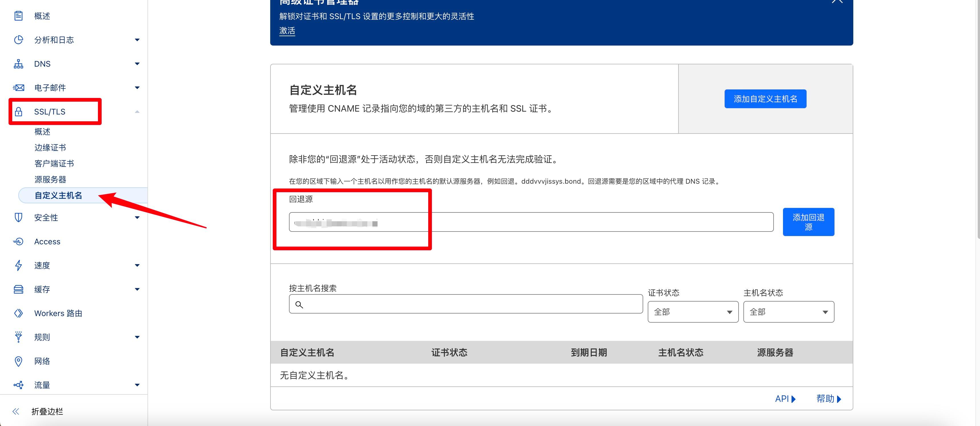Click the 到期日期 column header

[589, 352]
